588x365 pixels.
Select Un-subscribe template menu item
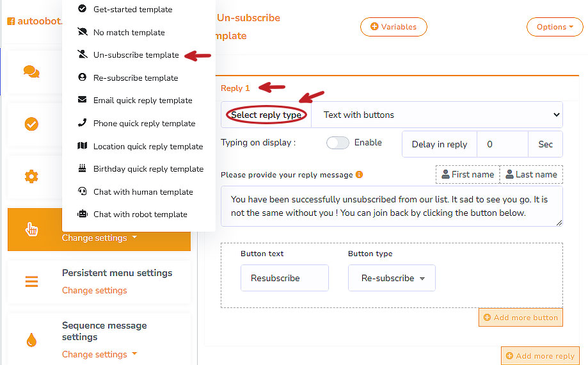[x=136, y=55]
